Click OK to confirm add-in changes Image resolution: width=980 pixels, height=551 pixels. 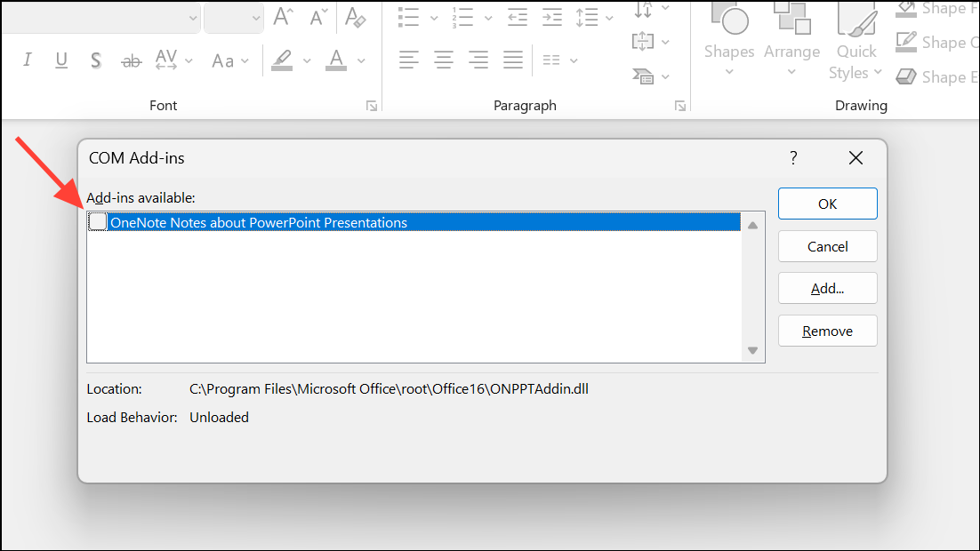827,204
